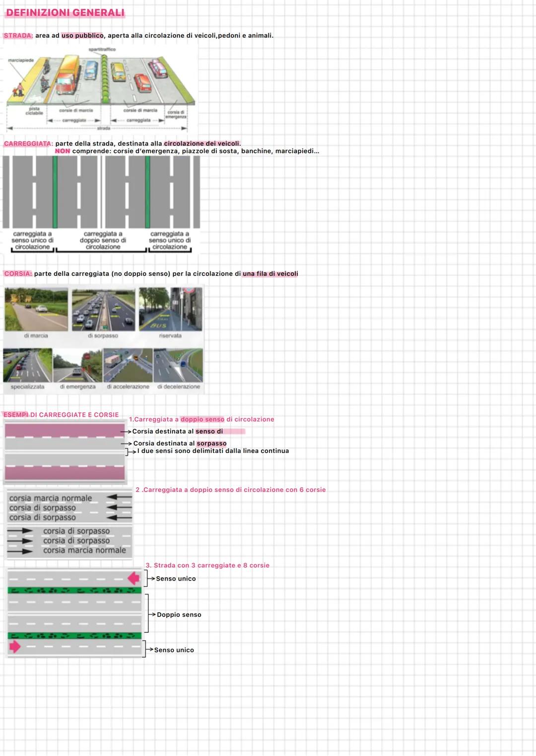Select the pista ciclabile label on the illustration

tap(35, 111)
